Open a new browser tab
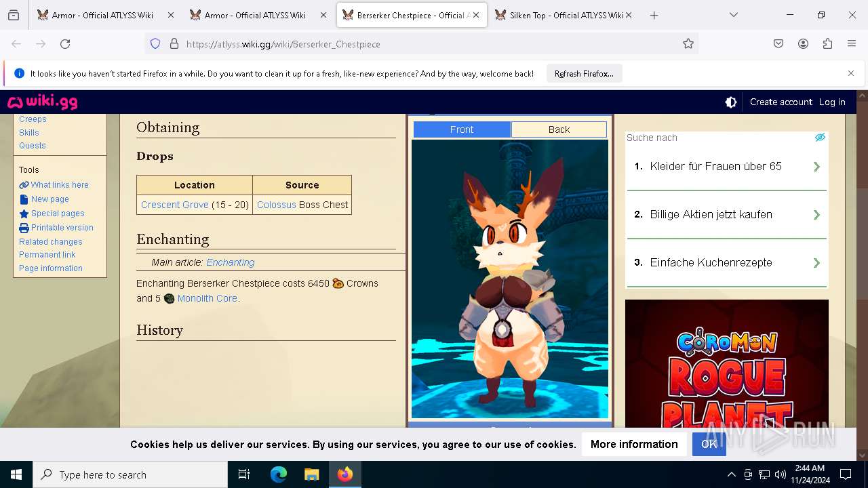Image resolution: width=868 pixels, height=488 pixels. [654, 15]
